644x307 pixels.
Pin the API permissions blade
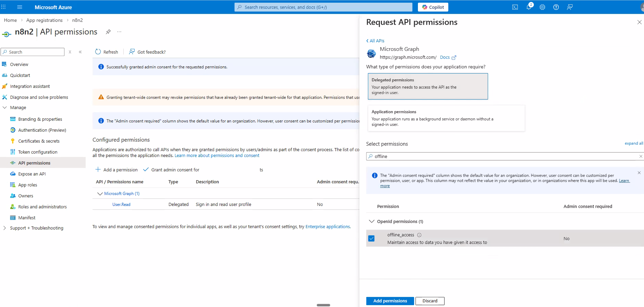[108, 32]
